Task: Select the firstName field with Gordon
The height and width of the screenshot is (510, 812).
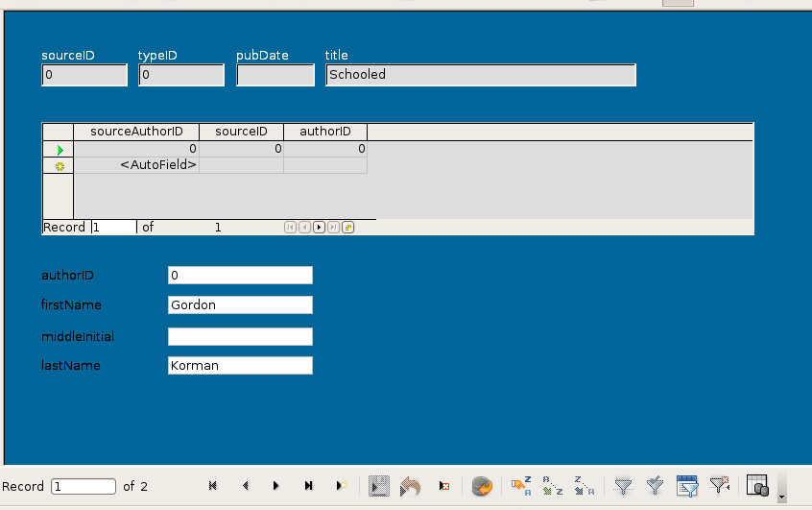Action: pyautogui.click(x=240, y=304)
